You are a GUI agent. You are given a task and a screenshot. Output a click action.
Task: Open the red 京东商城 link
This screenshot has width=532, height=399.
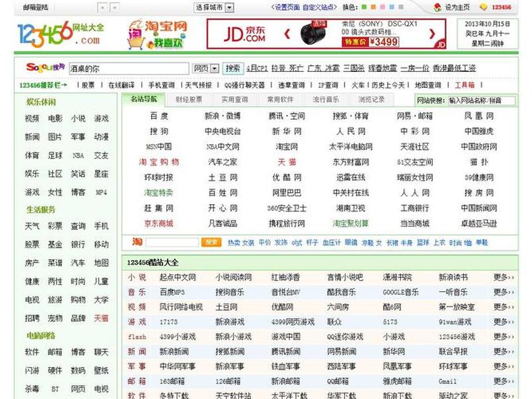coord(159,223)
